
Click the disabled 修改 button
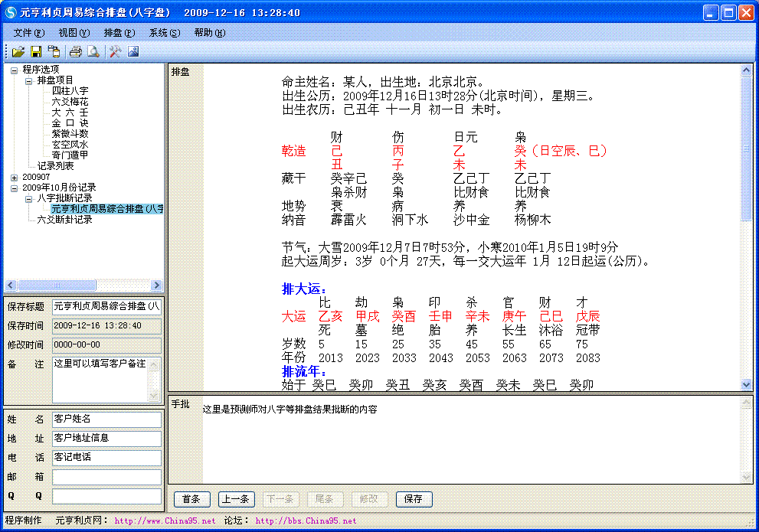[369, 499]
